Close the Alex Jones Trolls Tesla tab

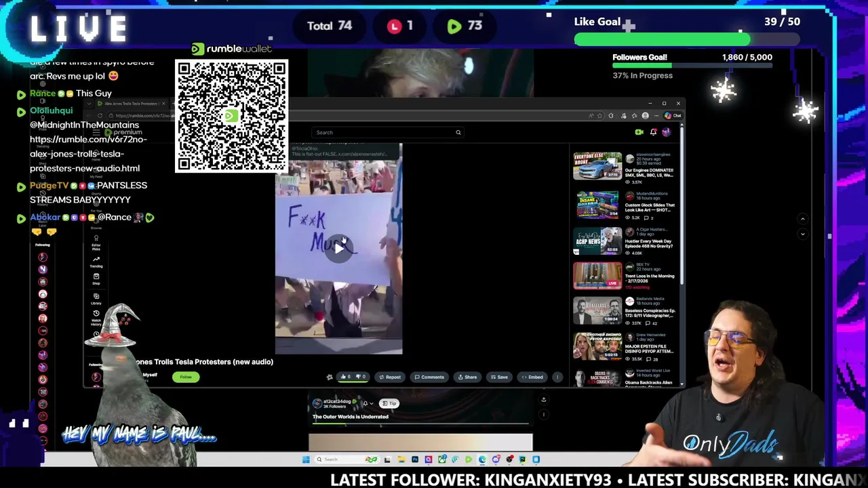[163, 104]
